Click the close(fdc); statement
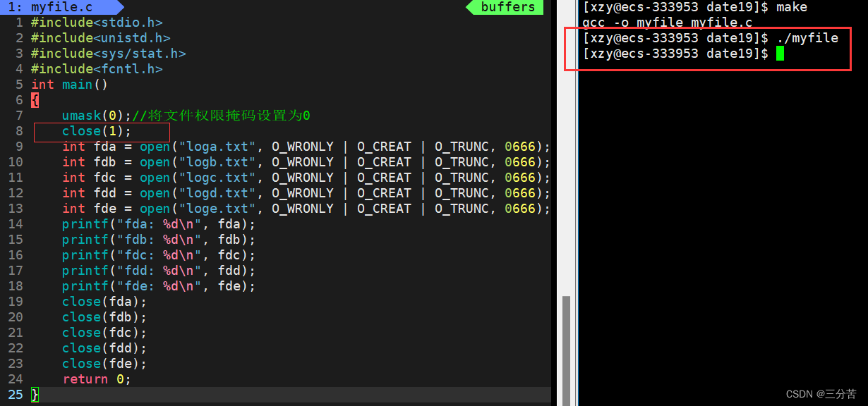The height and width of the screenshot is (406, 868). [104, 333]
